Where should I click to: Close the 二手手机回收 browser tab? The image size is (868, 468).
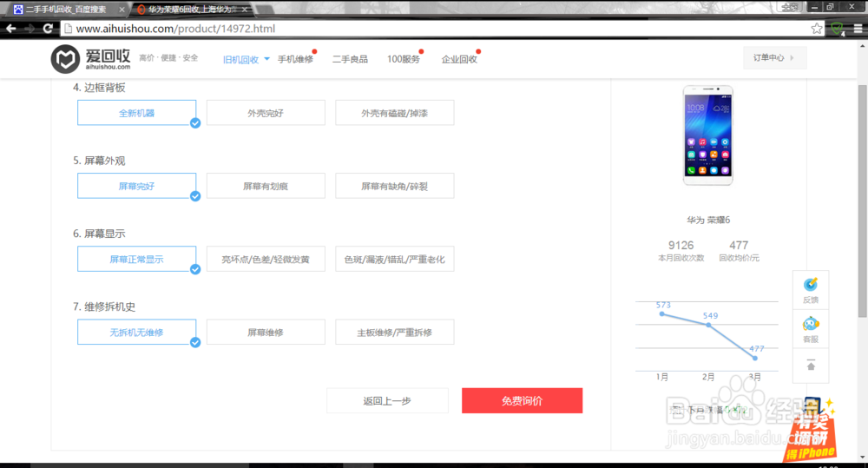click(122, 10)
